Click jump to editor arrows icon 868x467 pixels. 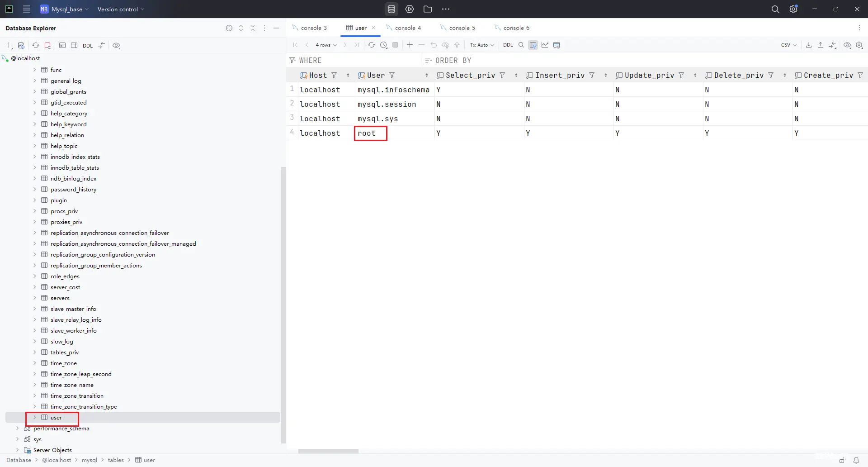pos(101,45)
